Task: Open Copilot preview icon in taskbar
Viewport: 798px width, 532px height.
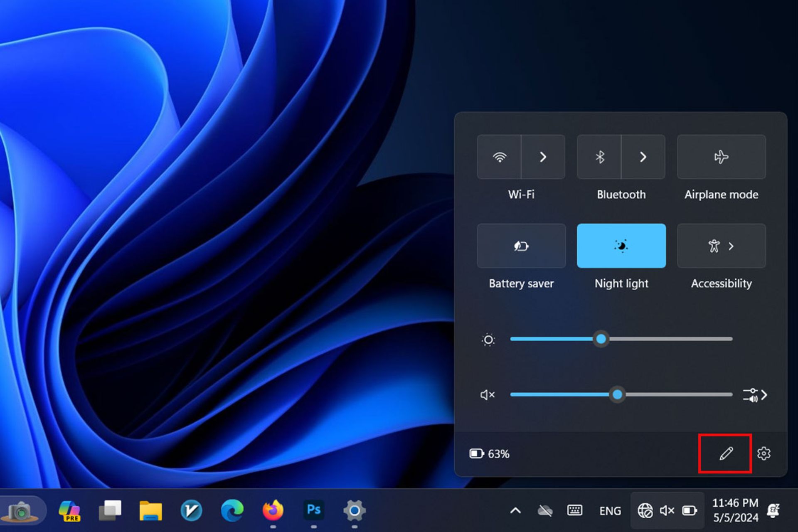Action: (69, 511)
